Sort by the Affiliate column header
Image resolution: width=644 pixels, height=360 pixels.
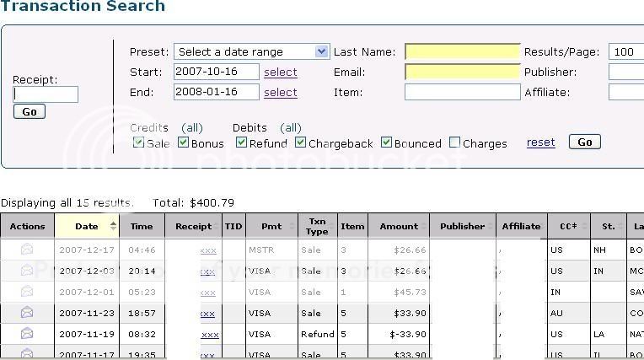coord(521,226)
